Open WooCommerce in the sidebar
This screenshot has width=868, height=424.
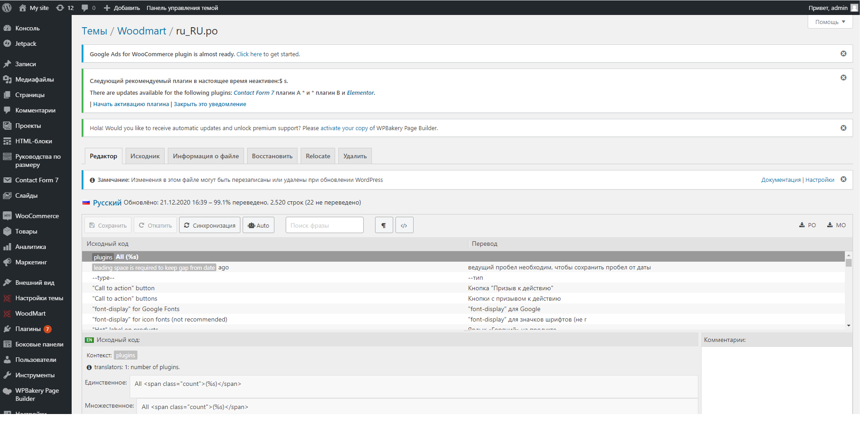tap(36, 216)
